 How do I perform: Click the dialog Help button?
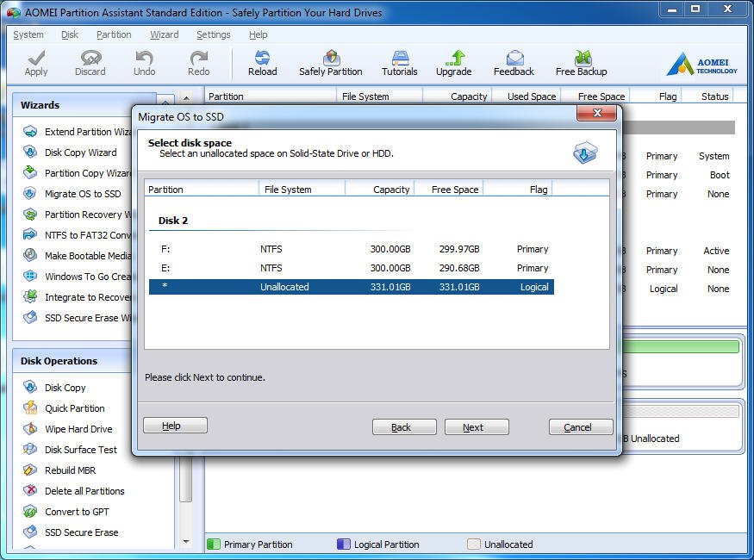pos(175,425)
